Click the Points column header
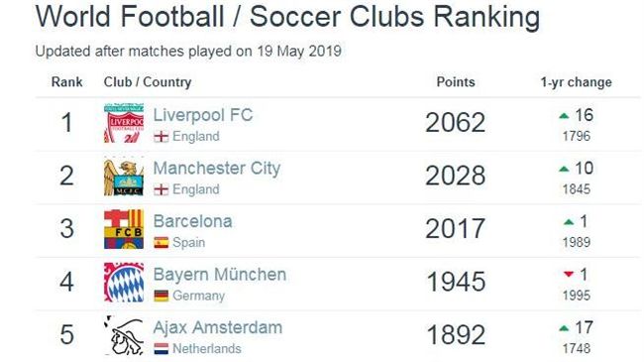This screenshot has width=644, height=362. (456, 82)
